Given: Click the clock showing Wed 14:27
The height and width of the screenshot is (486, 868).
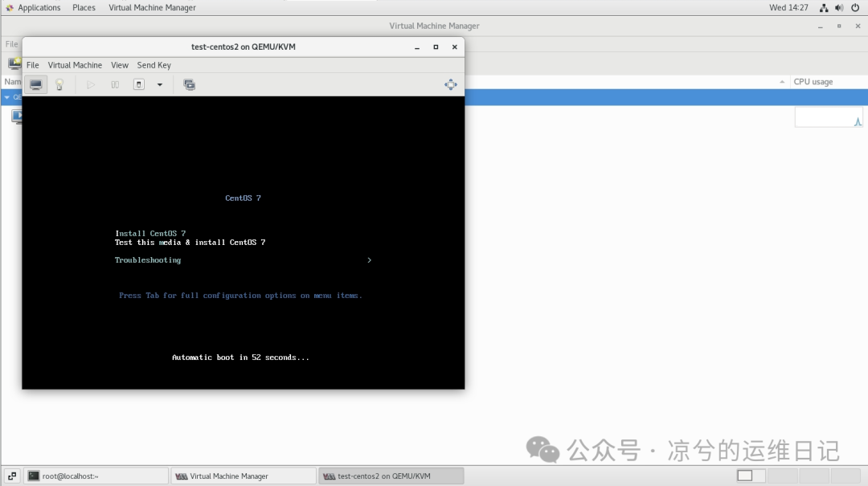Looking at the screenshot, I should 788,8.
